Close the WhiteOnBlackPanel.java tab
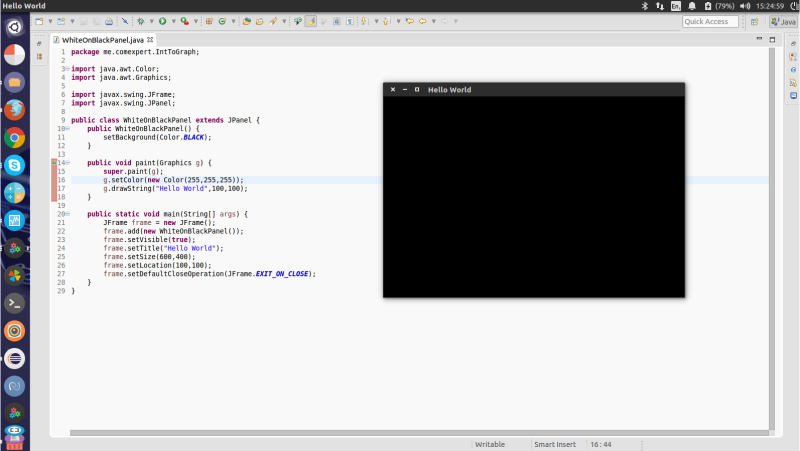This screenshot has height=451, width=800. click(150, 39)
